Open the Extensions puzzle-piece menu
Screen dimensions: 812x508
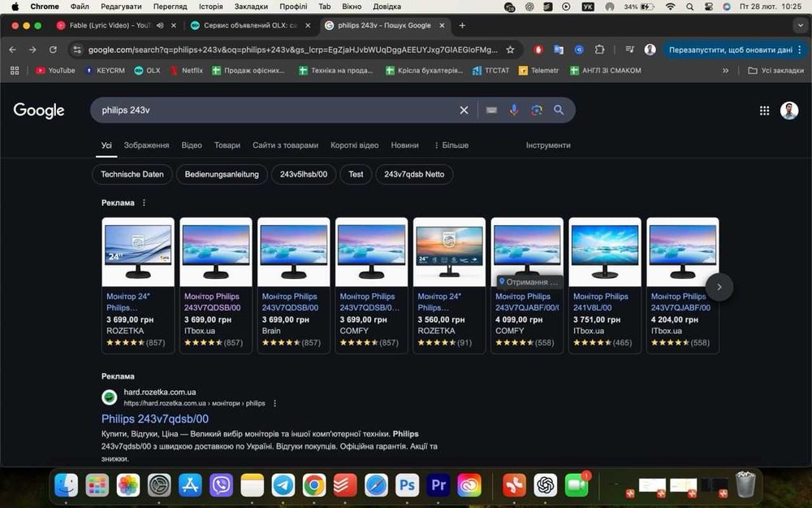[x=599, y=50]
